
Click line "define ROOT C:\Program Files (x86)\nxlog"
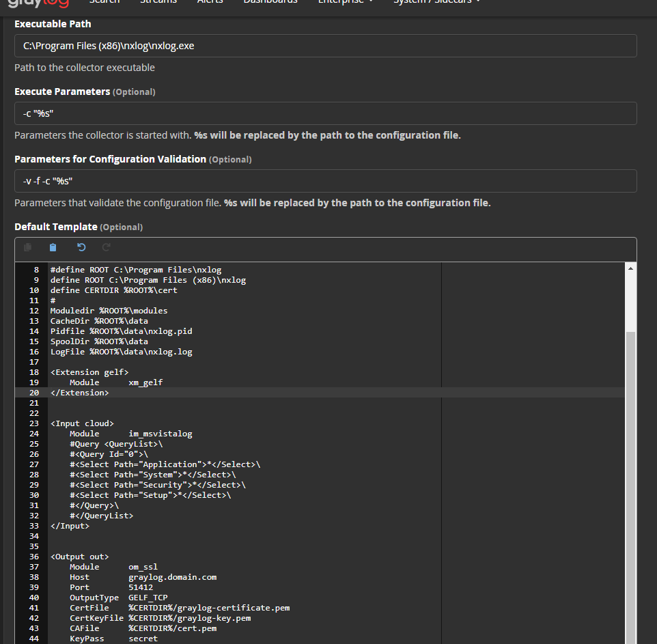pos(148,280)
